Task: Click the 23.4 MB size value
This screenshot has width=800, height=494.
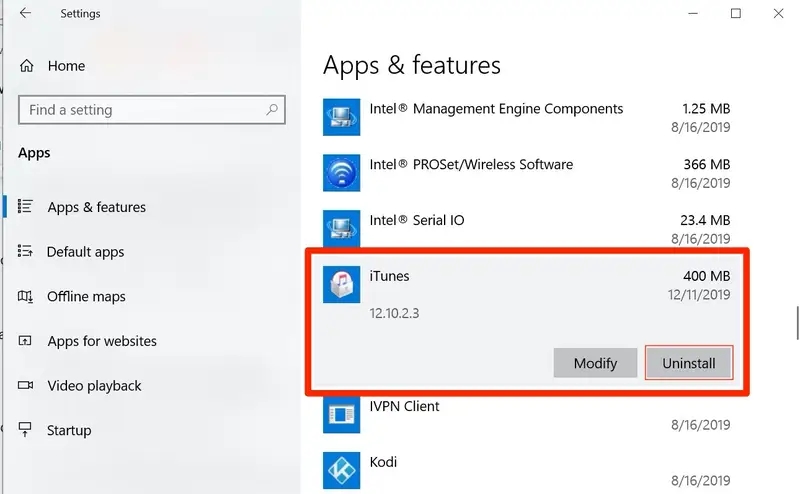Action: (705, 220)
